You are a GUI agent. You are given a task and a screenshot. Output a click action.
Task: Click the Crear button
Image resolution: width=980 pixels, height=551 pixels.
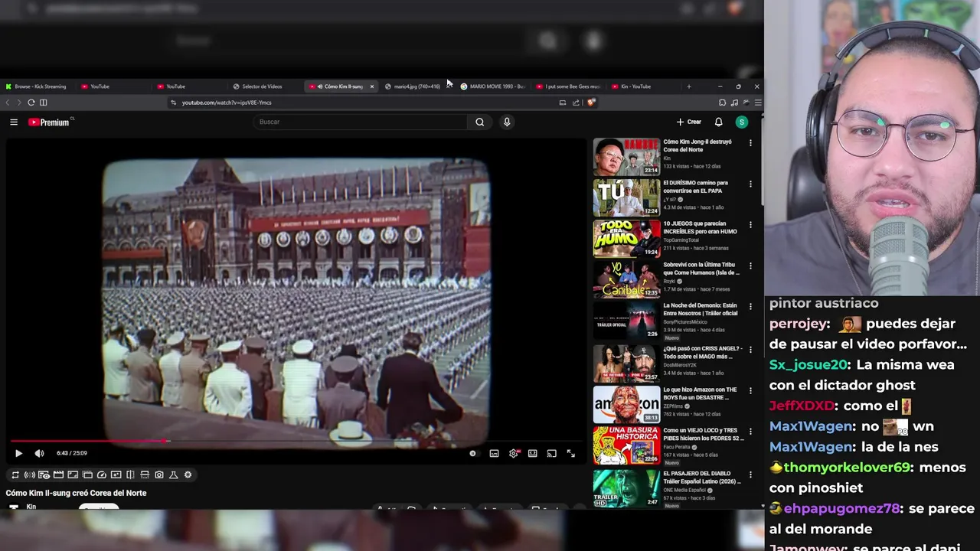(x=688, y=122)
